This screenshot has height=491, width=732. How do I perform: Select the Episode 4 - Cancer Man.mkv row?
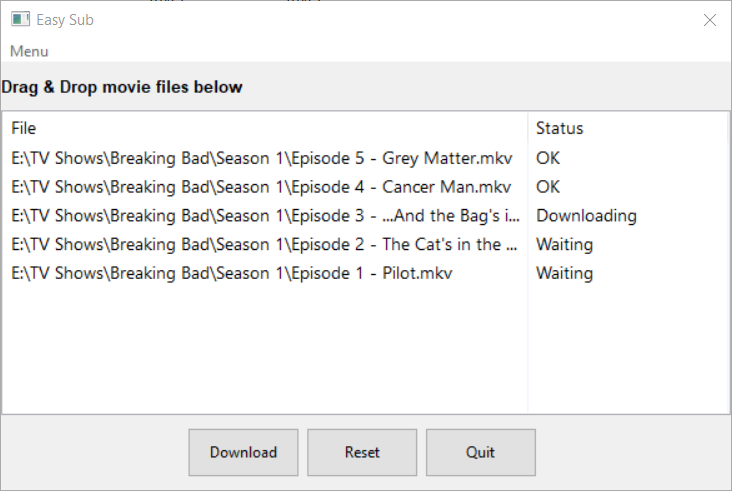point(262,186)
